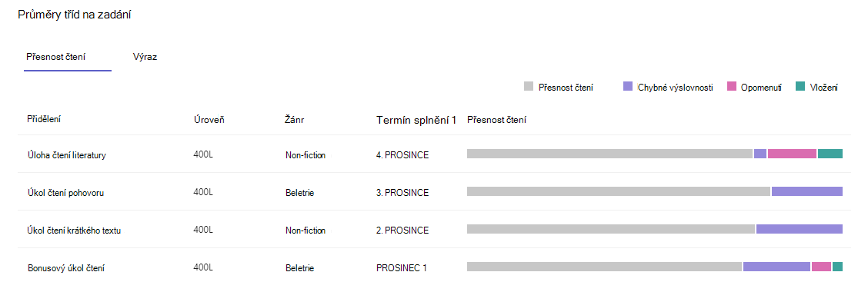Click teal Vložení legend swatch
Screen dimensions: 868x282
[x=800, y=86]
